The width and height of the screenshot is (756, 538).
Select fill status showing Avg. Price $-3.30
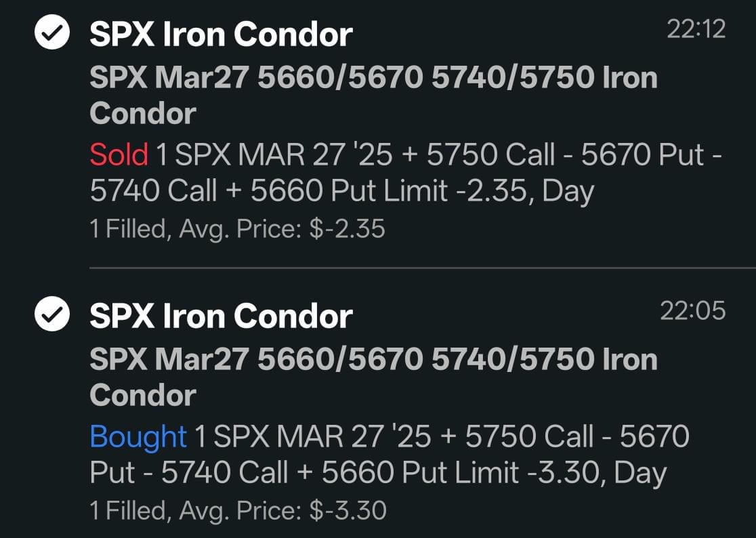tap(238, 511)
